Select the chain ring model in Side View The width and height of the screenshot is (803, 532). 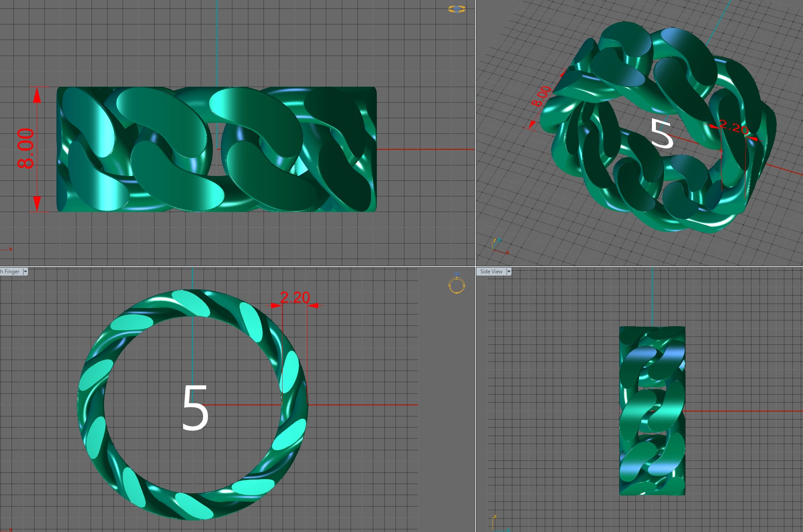point(652,411)
